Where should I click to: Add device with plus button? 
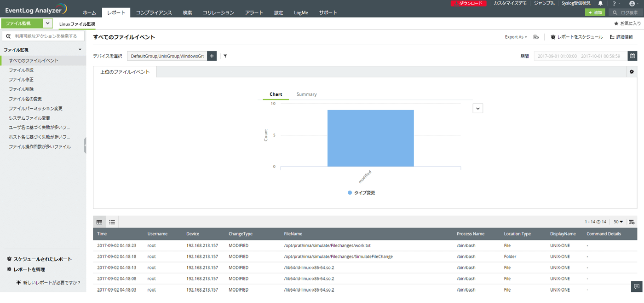[x=212, y=56]
